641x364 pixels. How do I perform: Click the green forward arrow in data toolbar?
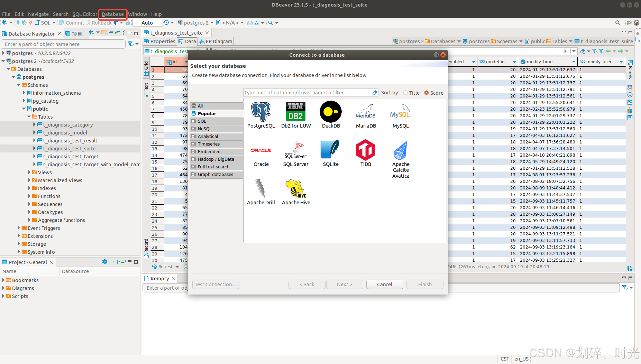click(621, 51)
